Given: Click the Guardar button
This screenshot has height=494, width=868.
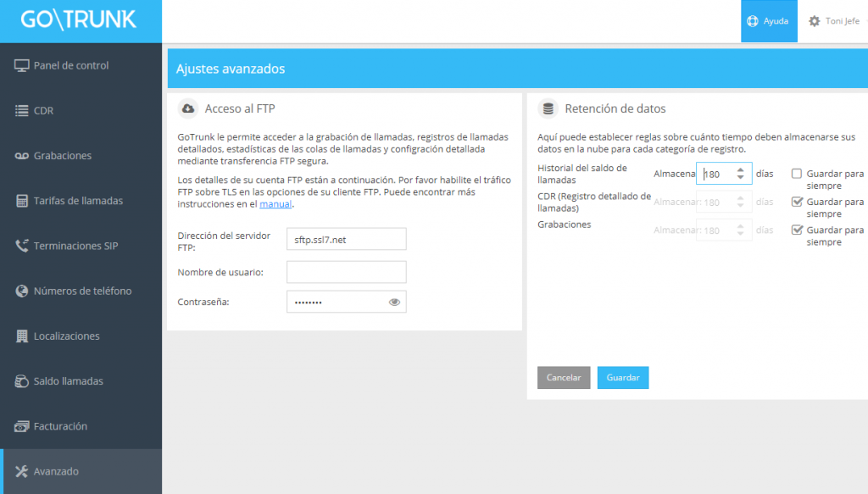Looking at the screenshot, I should 623,377.
